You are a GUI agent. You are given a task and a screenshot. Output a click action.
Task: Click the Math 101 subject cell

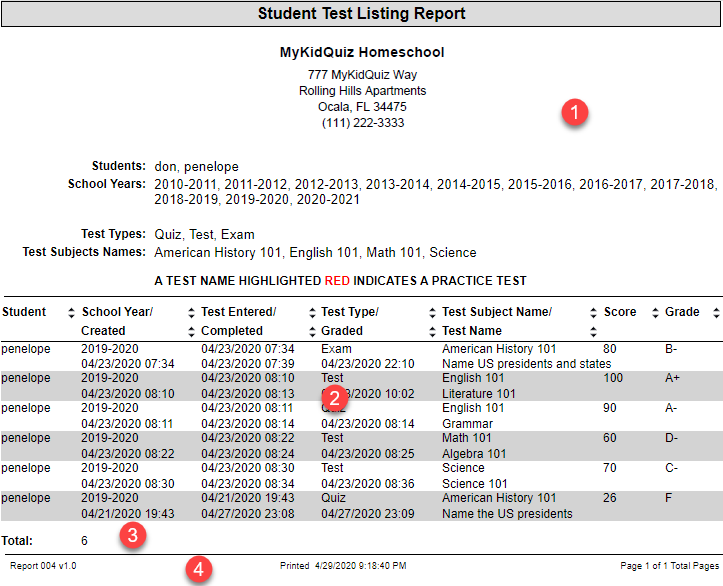(467, 438)
